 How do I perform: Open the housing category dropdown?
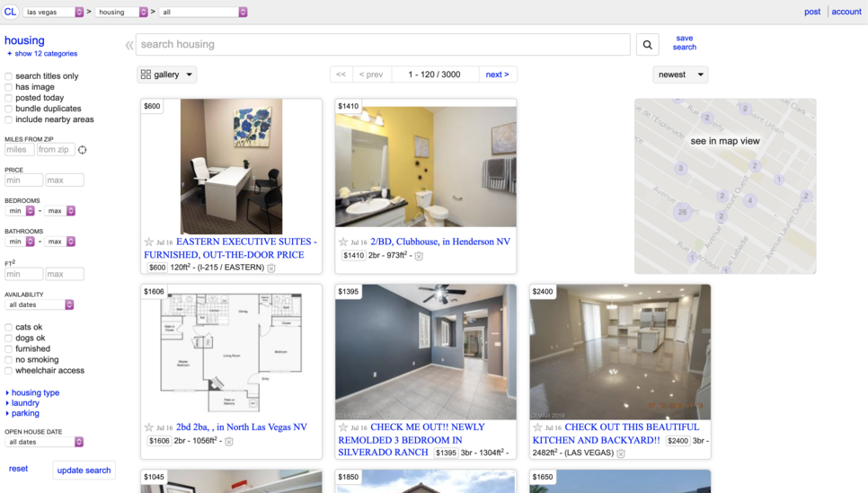coord(121,12)
